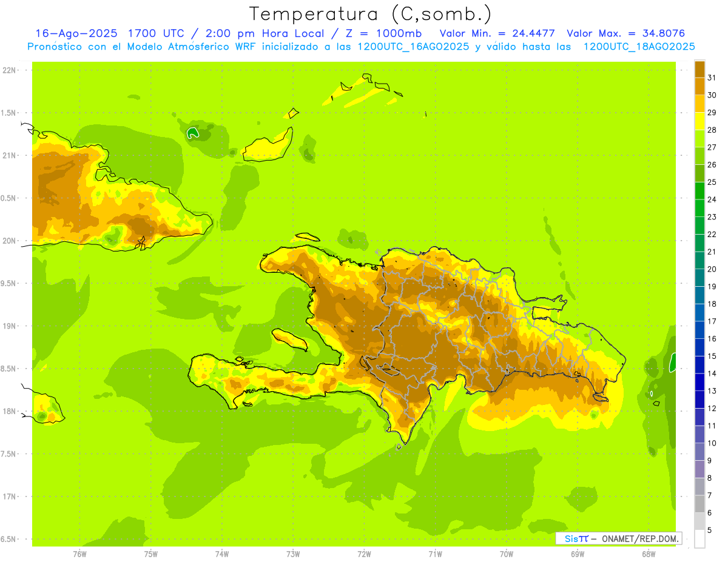The width and height of the screenshot is (728, 562).
Task: Click the longitude label "76W"
Action: coord(79,554)
